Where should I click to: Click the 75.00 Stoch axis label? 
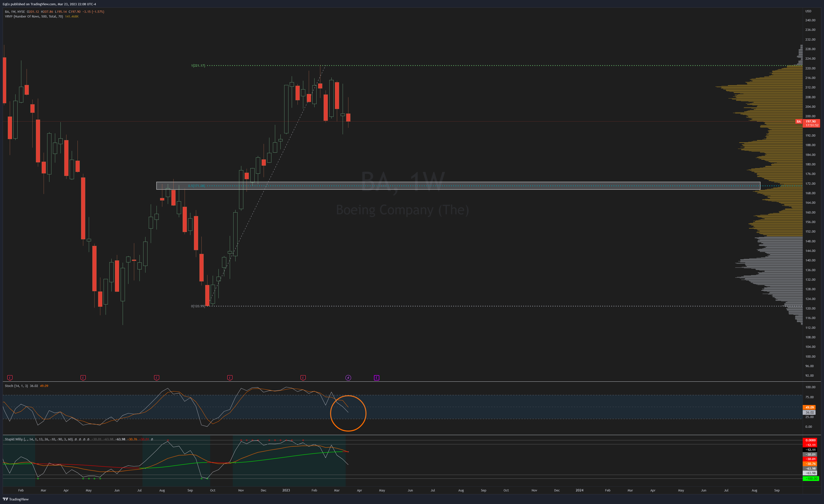pos(810,397)
